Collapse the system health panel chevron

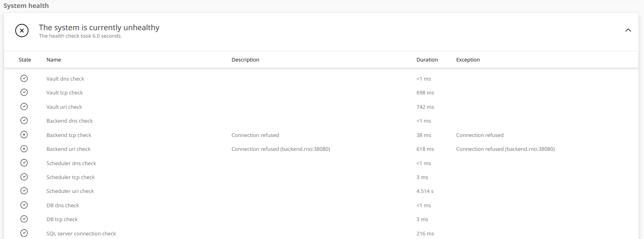(x=628, y=30)
